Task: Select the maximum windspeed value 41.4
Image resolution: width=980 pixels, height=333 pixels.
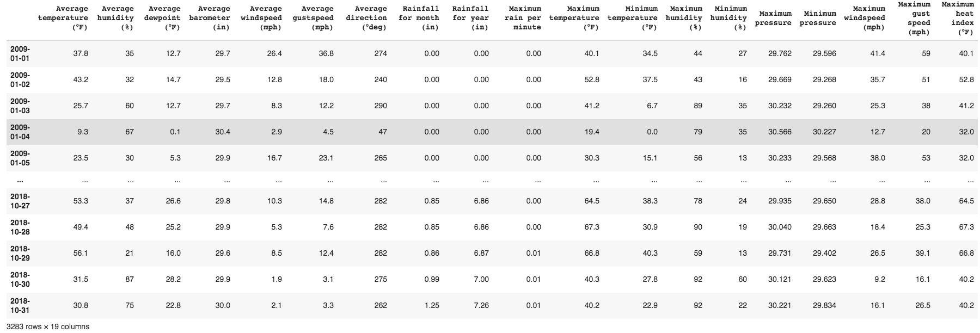Action: point(878,53)
